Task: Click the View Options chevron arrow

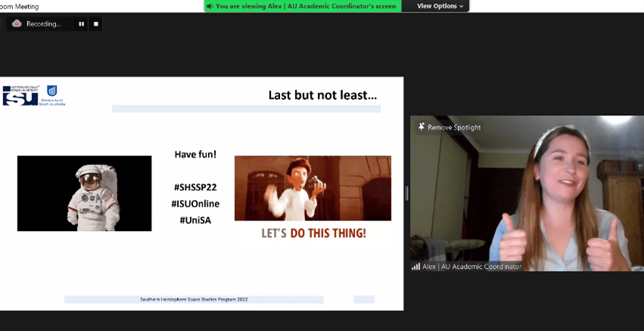Action: 462,6
